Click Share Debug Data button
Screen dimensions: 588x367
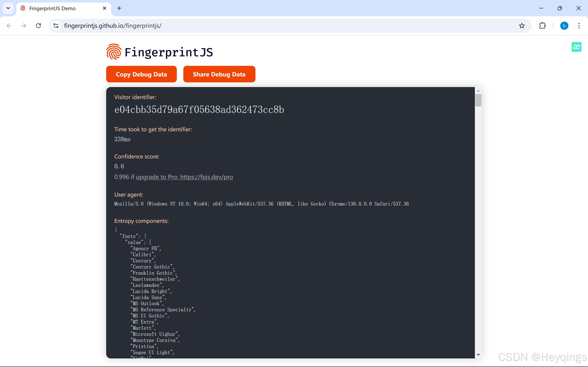[x=219, y=74]
